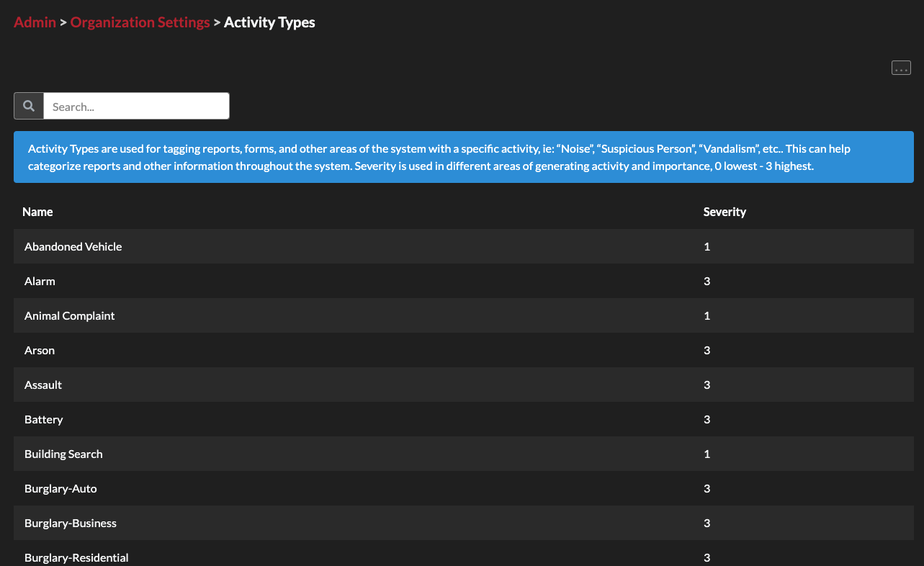Click the Activity Types breadcrumb title
924x566 pixels.
(269, 22)
